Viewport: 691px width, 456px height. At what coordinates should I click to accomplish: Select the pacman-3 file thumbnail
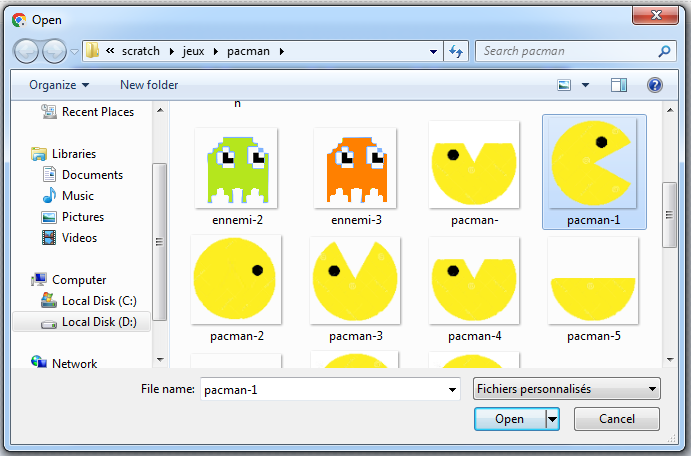355,280
